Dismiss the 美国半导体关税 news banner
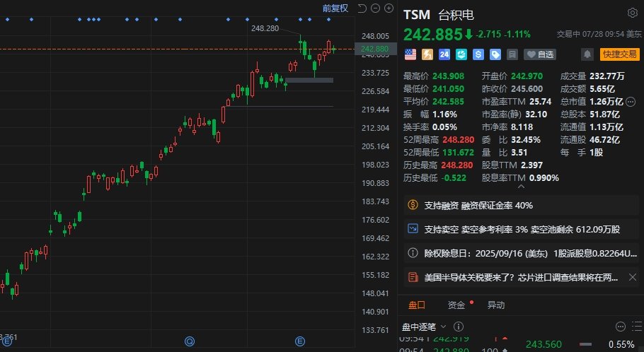 633,277
